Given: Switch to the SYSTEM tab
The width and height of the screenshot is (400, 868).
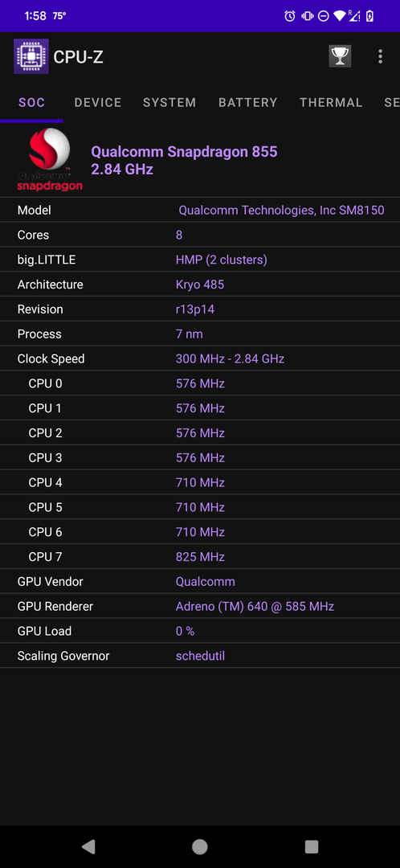Looking at the screenshot, I should 169,102.
